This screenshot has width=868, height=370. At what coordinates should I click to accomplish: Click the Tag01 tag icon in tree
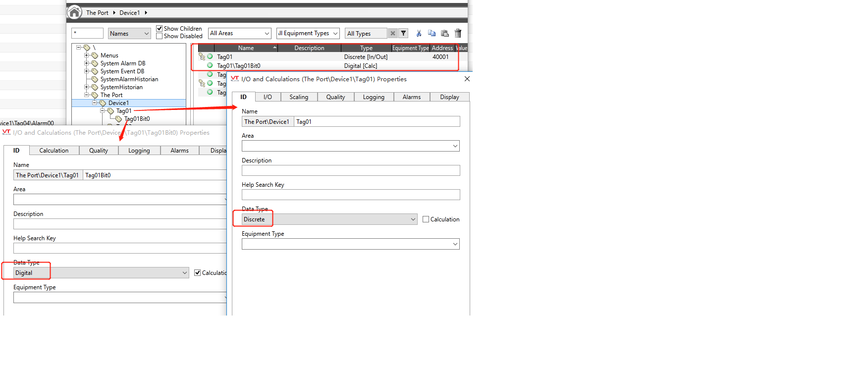pos(110,111)
